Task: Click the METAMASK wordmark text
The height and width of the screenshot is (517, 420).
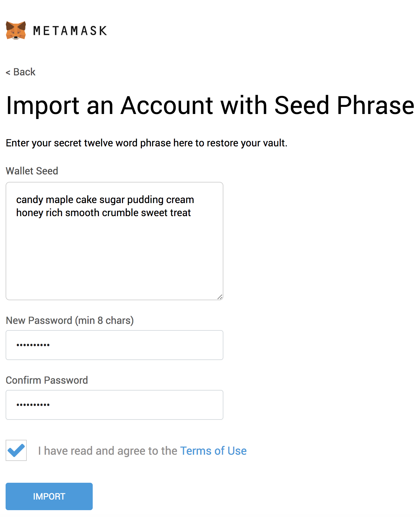Action: [x=70, y=30]
